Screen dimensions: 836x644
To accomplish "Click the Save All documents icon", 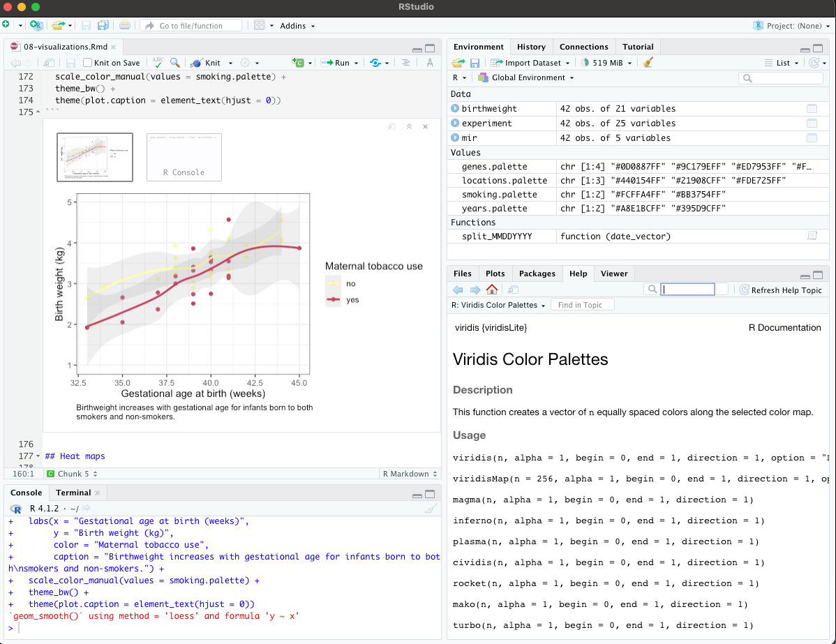I will tap(103, 25).
